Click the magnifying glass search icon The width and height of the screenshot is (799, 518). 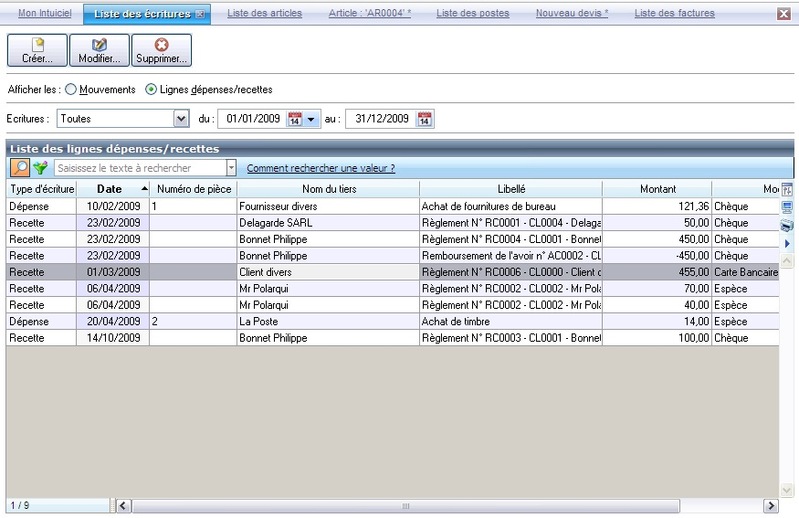pyautogui.click(x=20, y=168)
